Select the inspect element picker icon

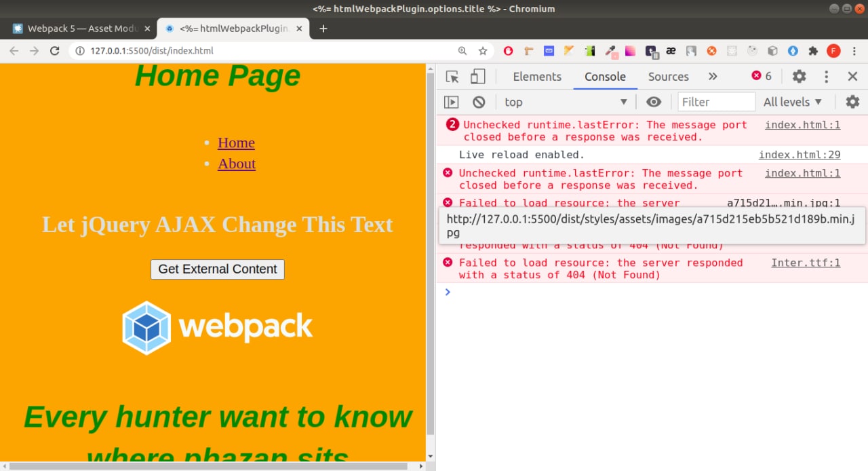click(x=452, y=77)
